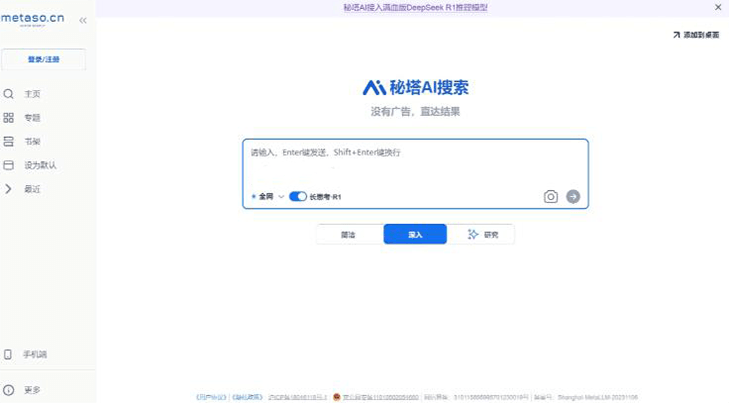
Task: Click the 登录/注册 login button
Action: tap(44, 59)
